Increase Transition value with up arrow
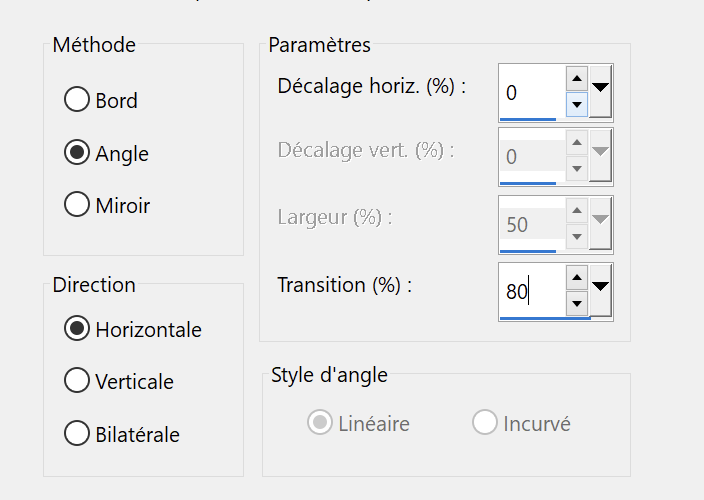This screenshot has height=500, width=704. [x=576, y=277]
